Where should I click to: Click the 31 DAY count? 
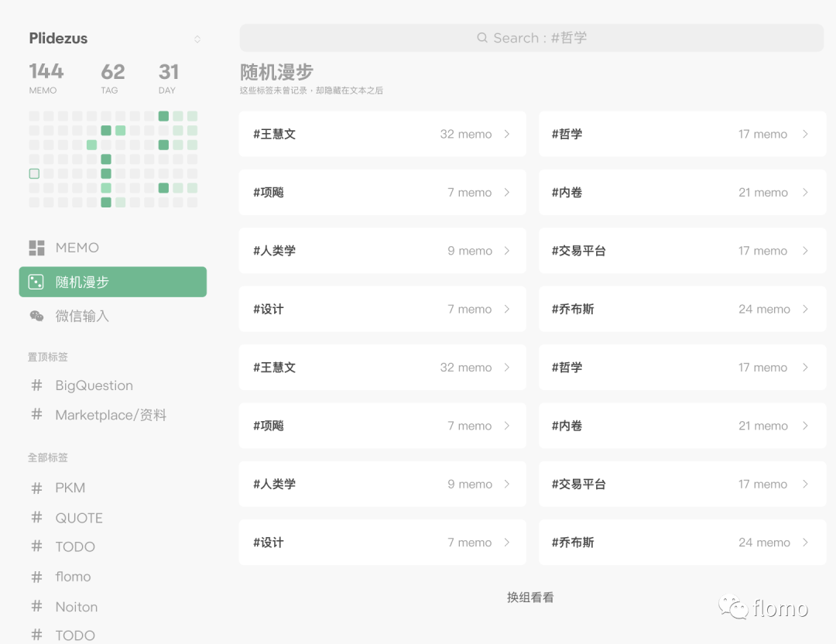[169, 78]
